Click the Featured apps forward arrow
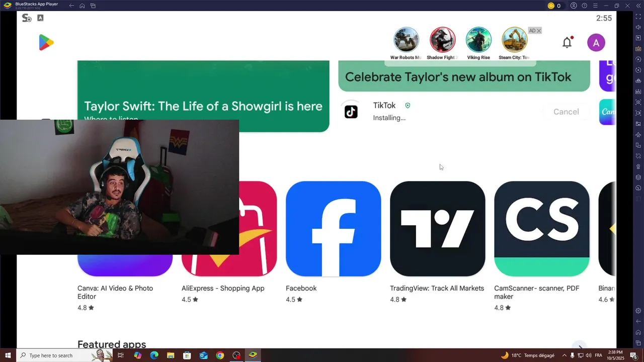Image resolution: width=644 pixels, height=362 pixels. click(580, 346)
